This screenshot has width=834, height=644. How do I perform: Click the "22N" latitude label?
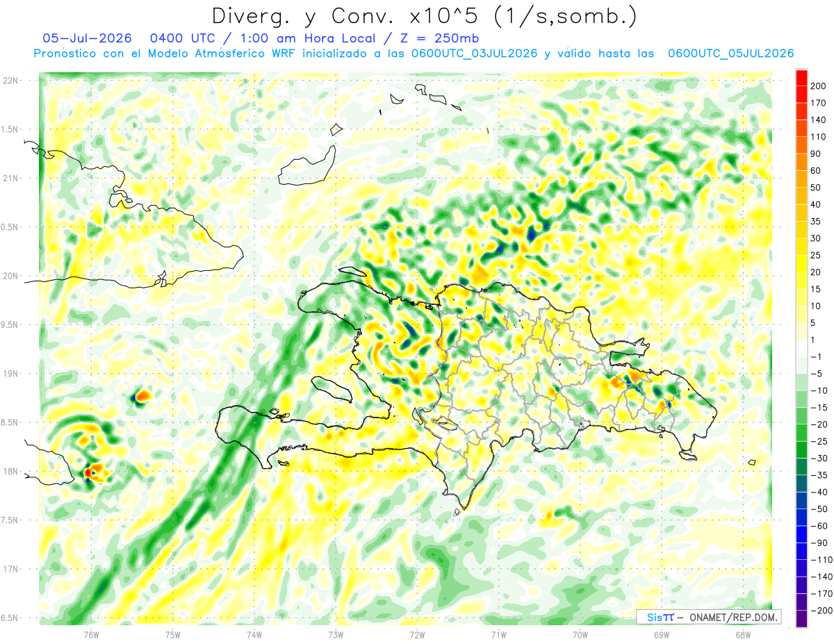pos(10,81)
